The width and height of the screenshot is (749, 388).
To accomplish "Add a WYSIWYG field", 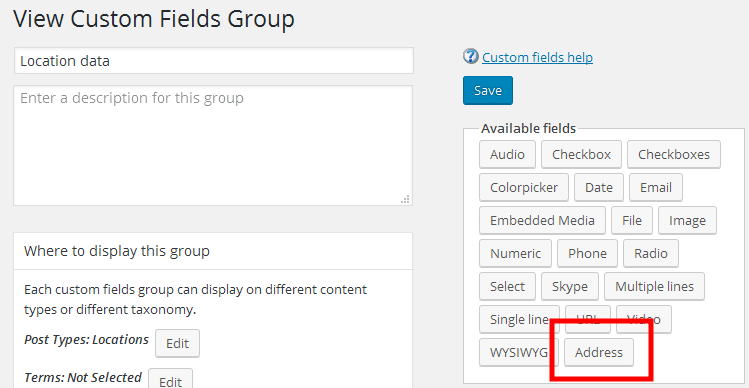I will pyautogui.click(x=519, y=352).
